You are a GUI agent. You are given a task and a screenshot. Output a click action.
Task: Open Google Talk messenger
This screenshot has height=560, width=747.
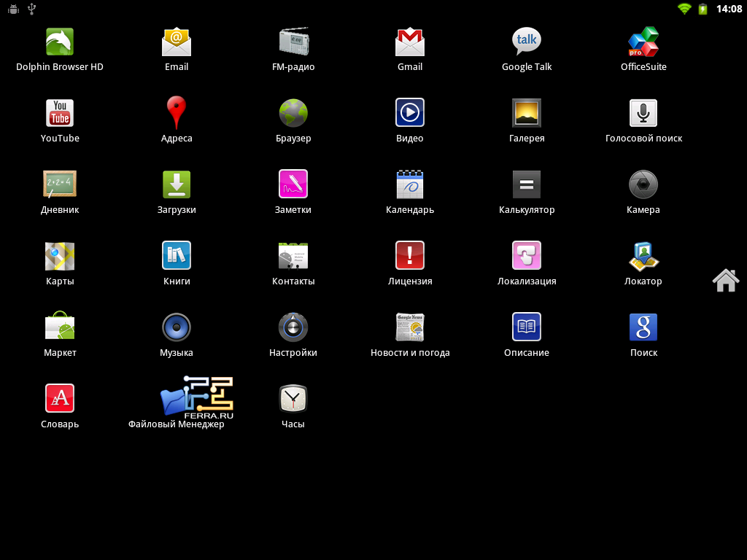[x=527, y=42]
